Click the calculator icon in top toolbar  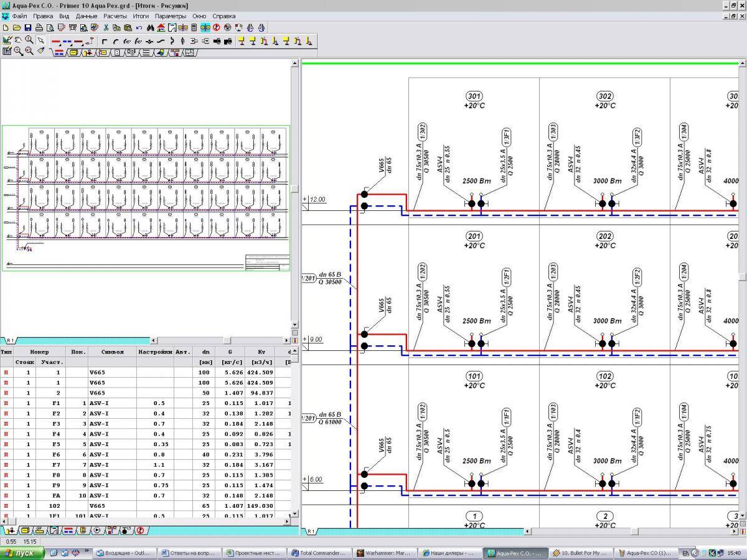[x=194, y=27]
